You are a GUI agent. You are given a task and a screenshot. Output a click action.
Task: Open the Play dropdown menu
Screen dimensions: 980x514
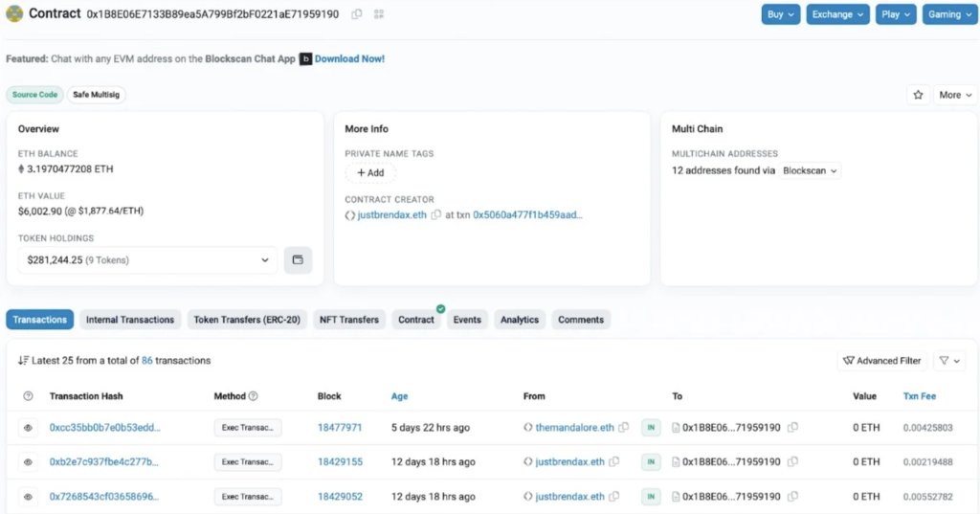[x=896, y=14]
